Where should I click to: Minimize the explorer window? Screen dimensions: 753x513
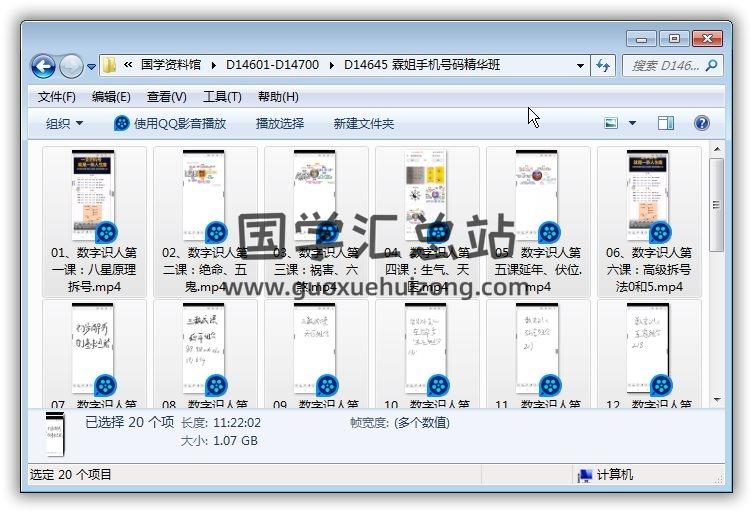click(x=642, y=39)
